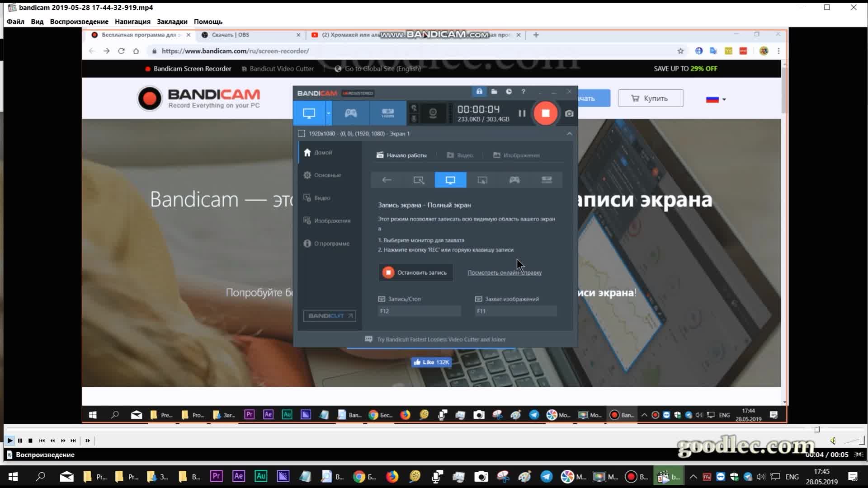868x488 pixels.
Task: Stop playback using the Stop button
Action: pos(30,441)
